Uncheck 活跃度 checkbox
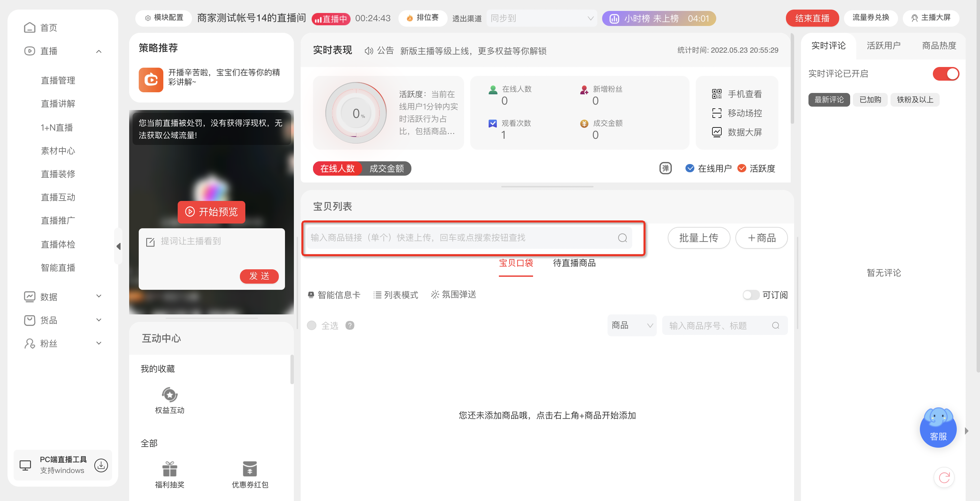 pyautogui.click(x=741, y=168)
